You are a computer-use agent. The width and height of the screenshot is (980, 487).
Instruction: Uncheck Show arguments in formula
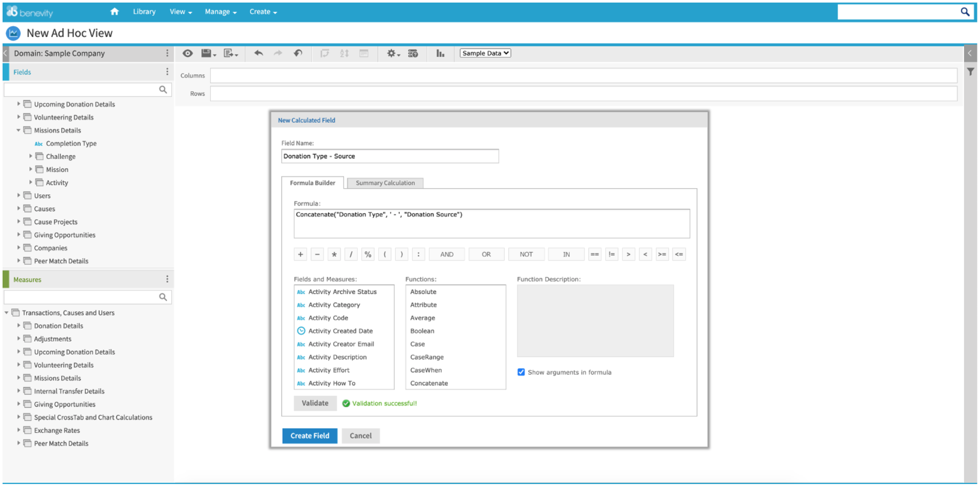click(521, 372)
